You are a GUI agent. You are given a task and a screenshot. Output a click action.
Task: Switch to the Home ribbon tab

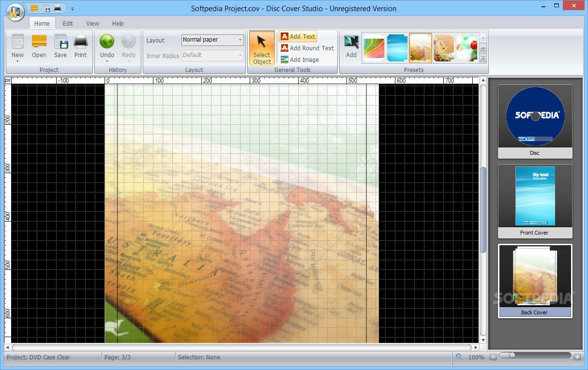42,23
